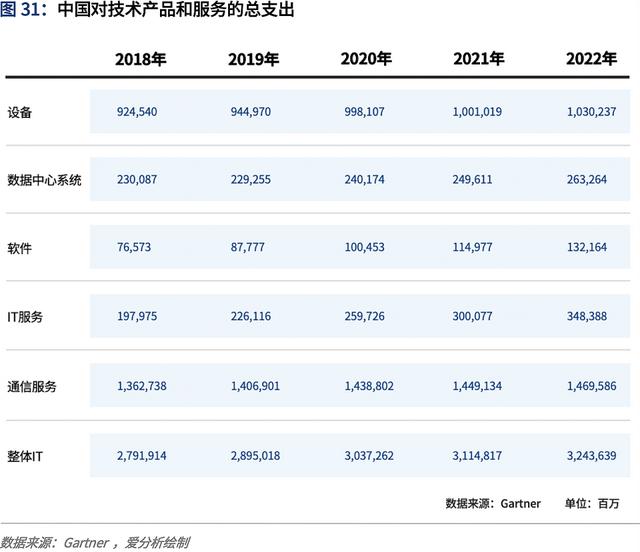Select the value 100,453
Viewport: 640px width, 552px height.
[x=364, y=247]
